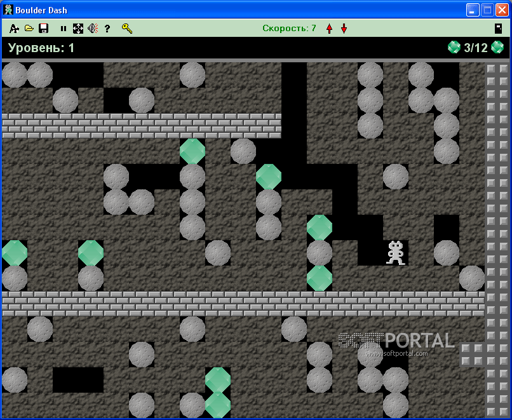The width and height of the screenshot is (512, 420).
Task: Pause the game
Action: (64, 29)
